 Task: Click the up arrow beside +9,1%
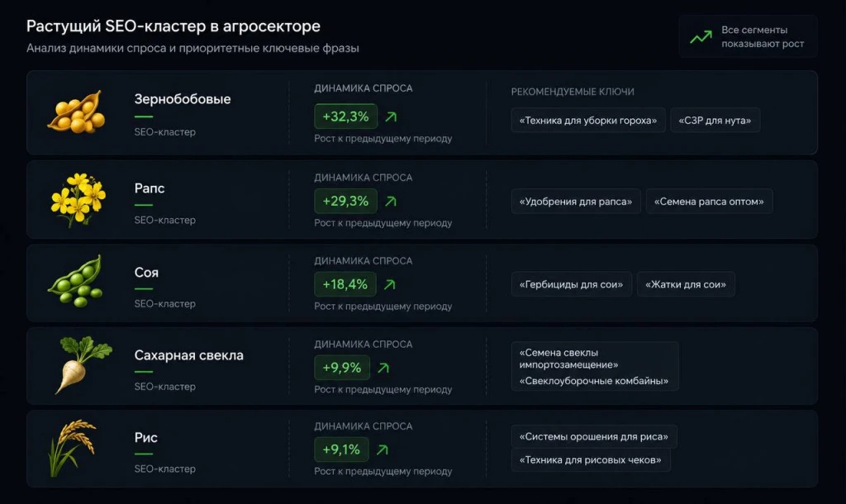pos(382,449)
